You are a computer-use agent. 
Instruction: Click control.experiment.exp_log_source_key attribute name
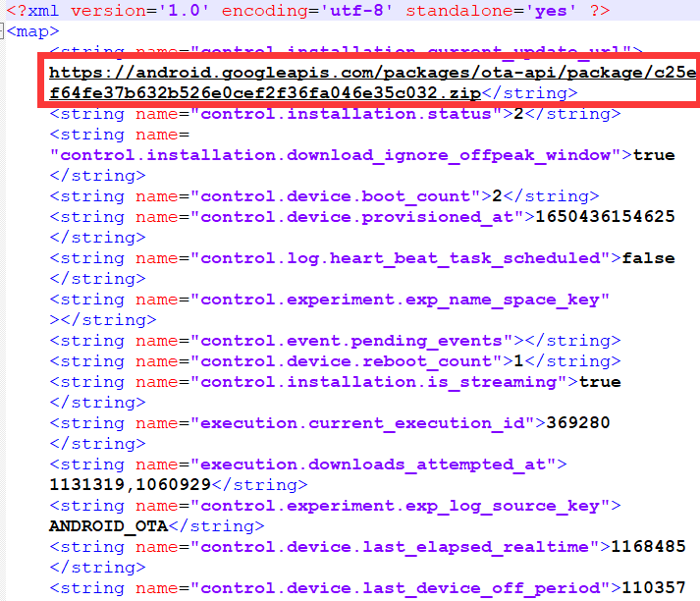(400, 506)
